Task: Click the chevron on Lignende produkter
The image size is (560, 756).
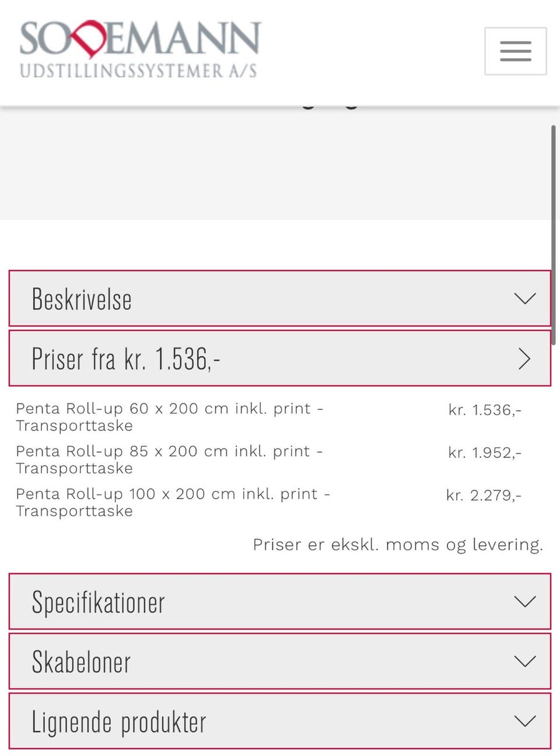Action: (x=524, y=722)
